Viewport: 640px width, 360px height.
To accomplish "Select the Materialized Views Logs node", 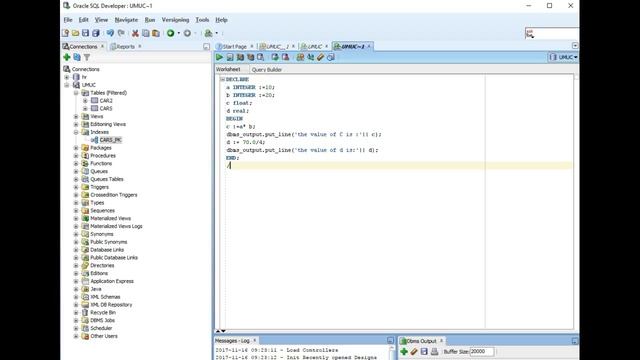I will 116,226.
